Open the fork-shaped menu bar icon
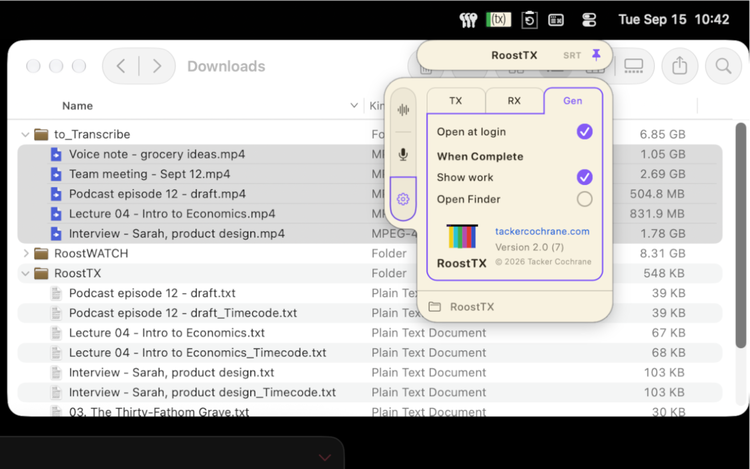 click(468, 20)
